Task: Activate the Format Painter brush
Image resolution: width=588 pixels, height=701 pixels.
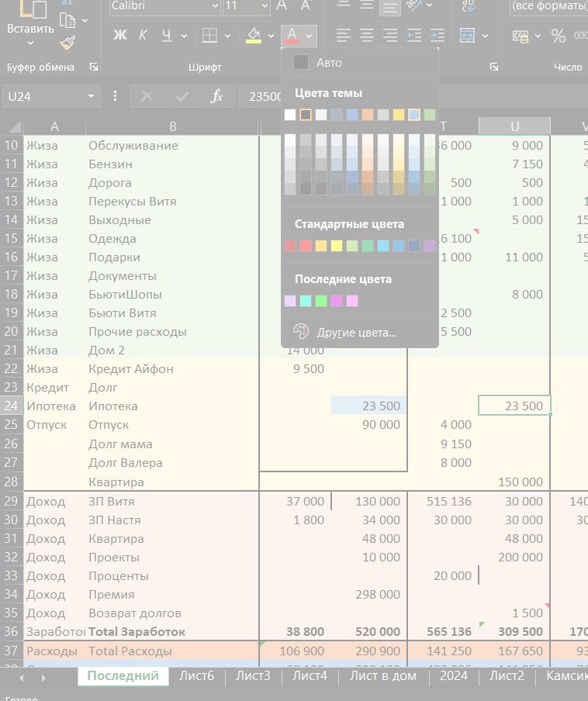Action: (x=68, y=43)
